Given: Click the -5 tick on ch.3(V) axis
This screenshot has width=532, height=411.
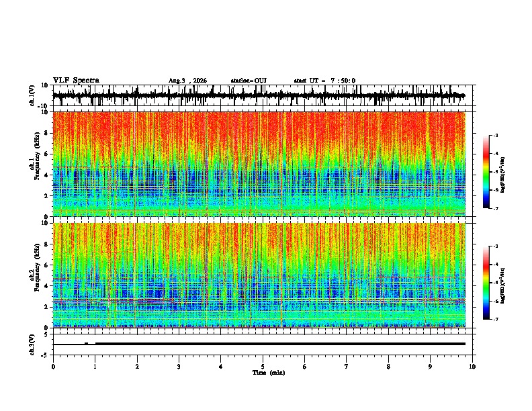Looking at the screenshot, I should pos(46,355).
